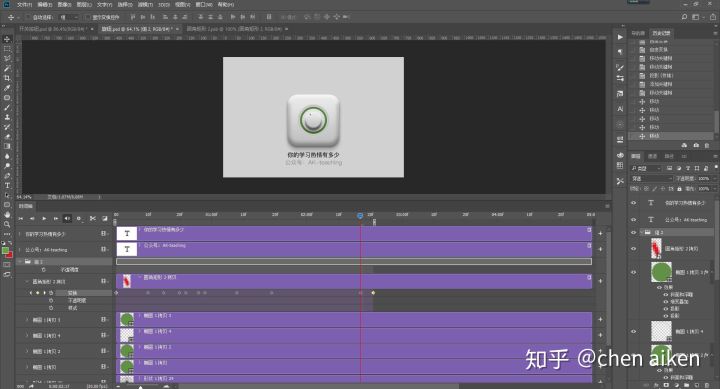The height and width of the screenshot is (389, 720).
Task: Open the auto-select target dropdown
Action: [70, 17]
